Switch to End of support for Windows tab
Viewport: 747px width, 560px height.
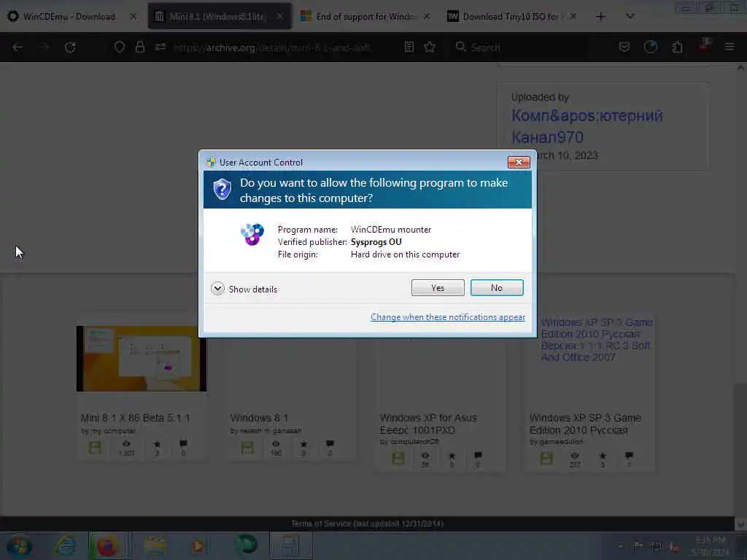click(x=365, y=17)
